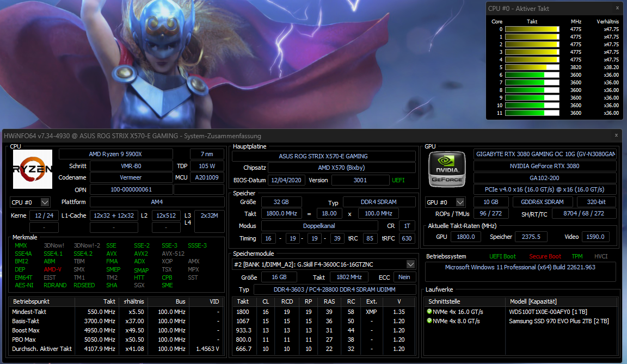
Task: Click the tRFC 630 timing value
Action: tap(407, 238)
